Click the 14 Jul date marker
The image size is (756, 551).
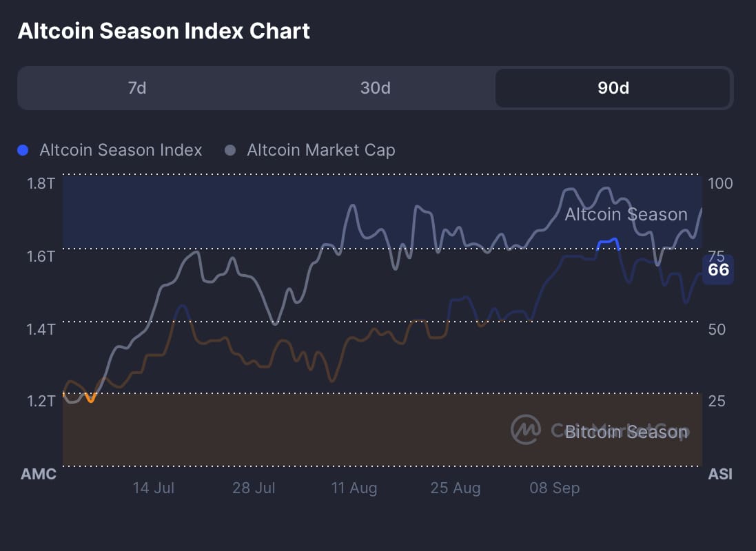154,488
